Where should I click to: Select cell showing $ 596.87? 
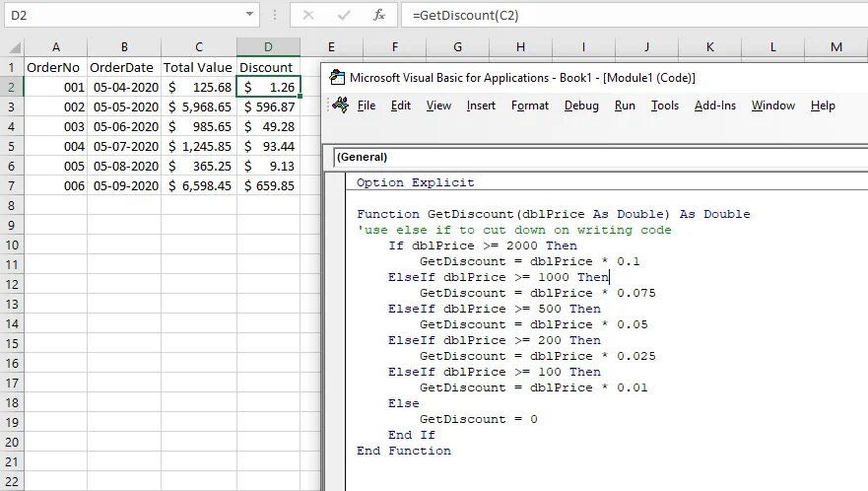[x=269, y=106]
